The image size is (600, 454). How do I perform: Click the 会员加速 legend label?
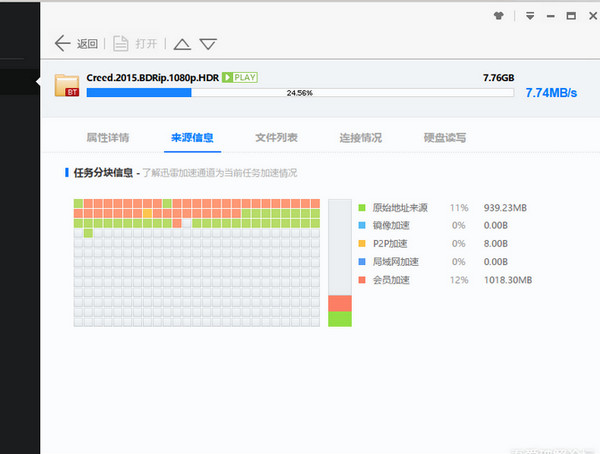[391, 280]
